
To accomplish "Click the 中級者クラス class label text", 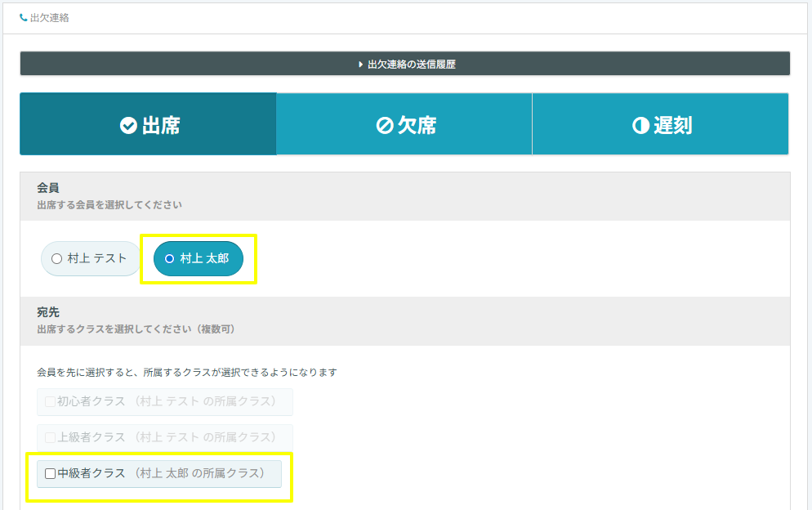I will tap(91, 473).
